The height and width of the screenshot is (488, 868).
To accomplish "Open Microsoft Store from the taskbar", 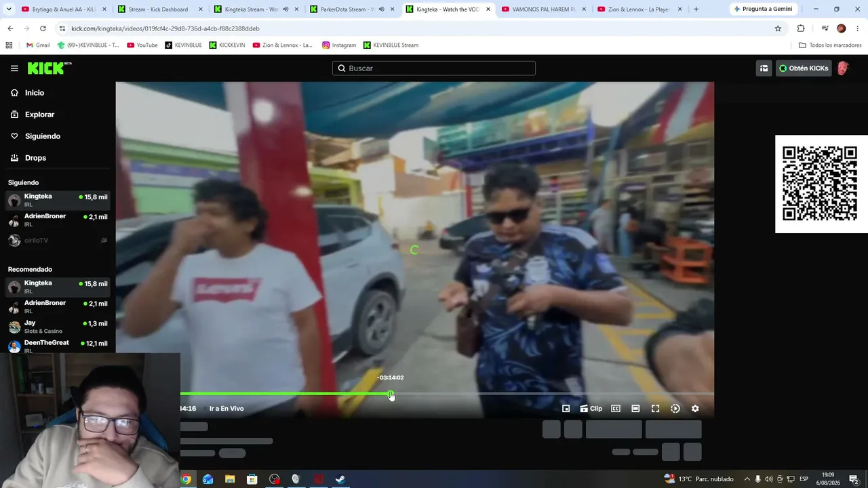I will [252, 479].
